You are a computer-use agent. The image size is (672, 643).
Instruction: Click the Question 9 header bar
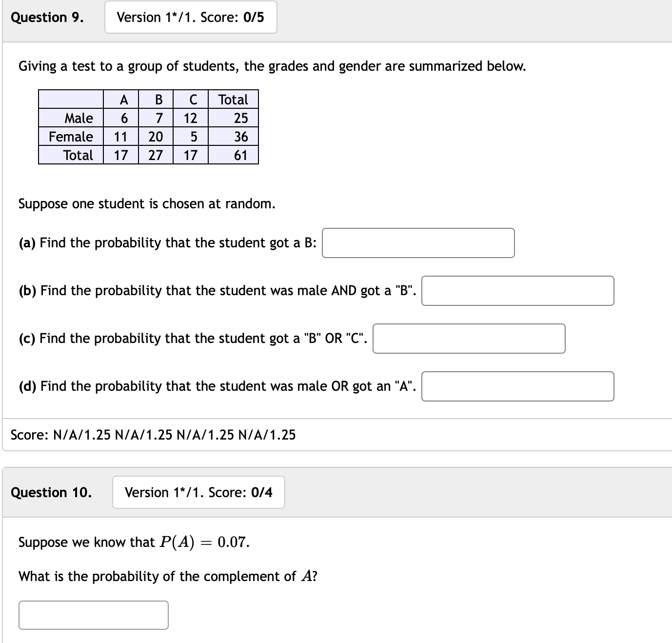[336, 17]
